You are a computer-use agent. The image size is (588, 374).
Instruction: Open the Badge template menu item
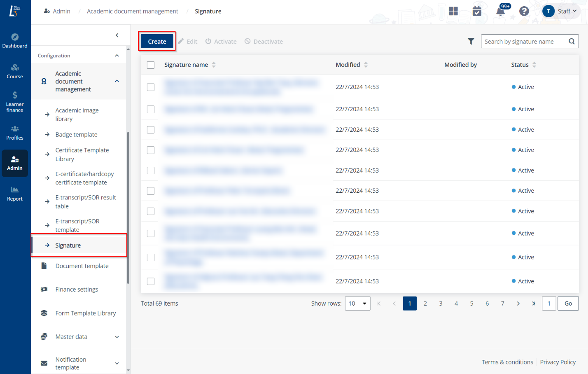[77, 135]
